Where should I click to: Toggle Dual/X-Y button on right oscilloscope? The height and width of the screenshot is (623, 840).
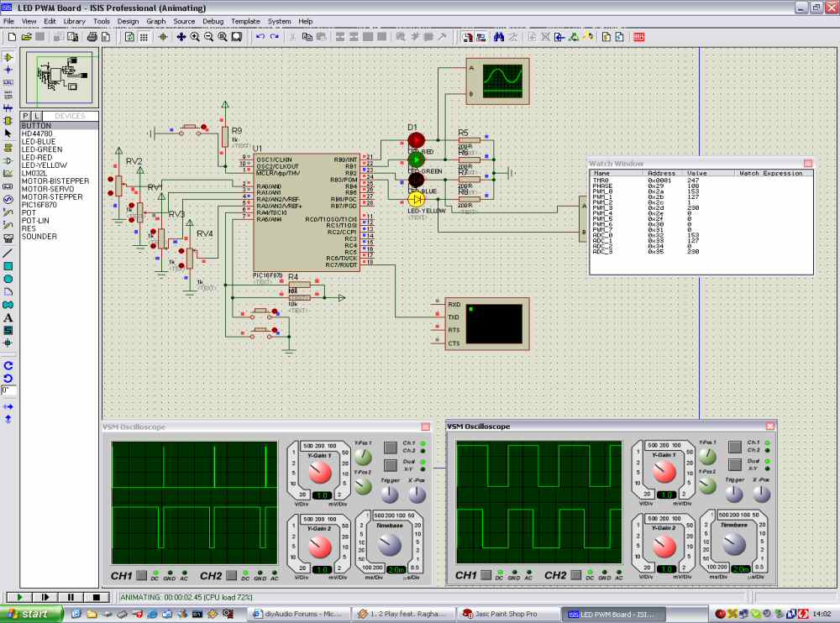734,464
